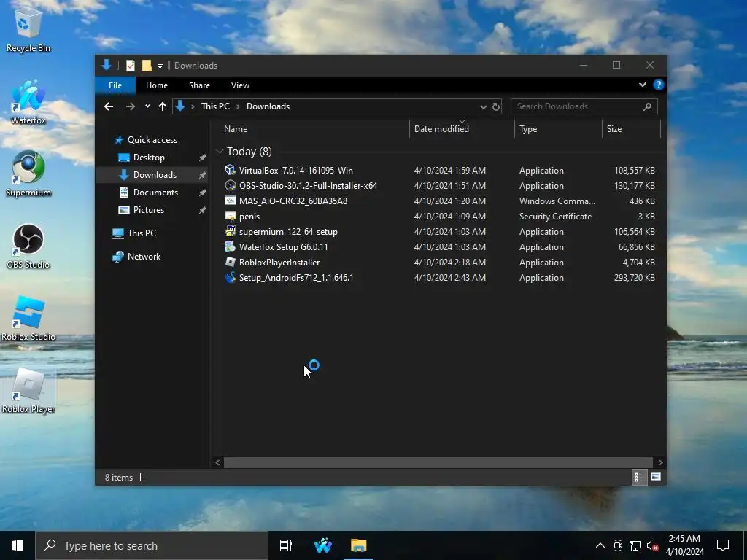
Task: Unpin Desktop from Quick access
Action: pyautogui.click(x=203, y=157)
